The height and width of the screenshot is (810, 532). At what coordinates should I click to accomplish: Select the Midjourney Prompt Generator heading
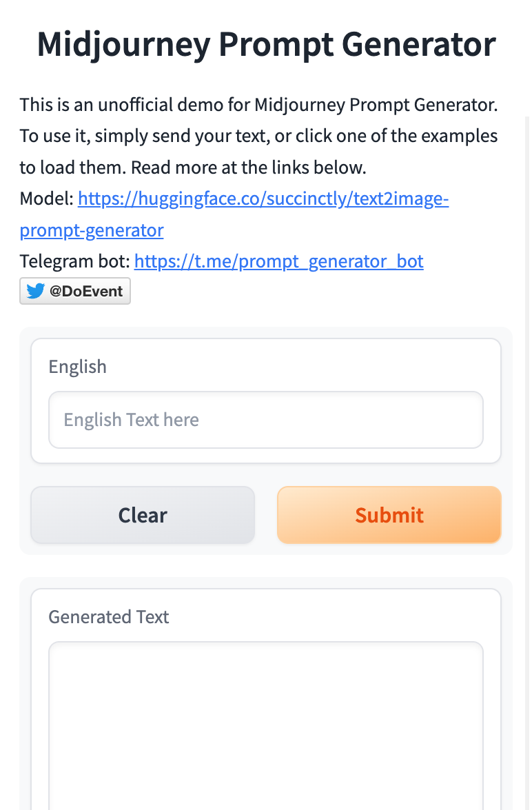click(x=266, y=44)
